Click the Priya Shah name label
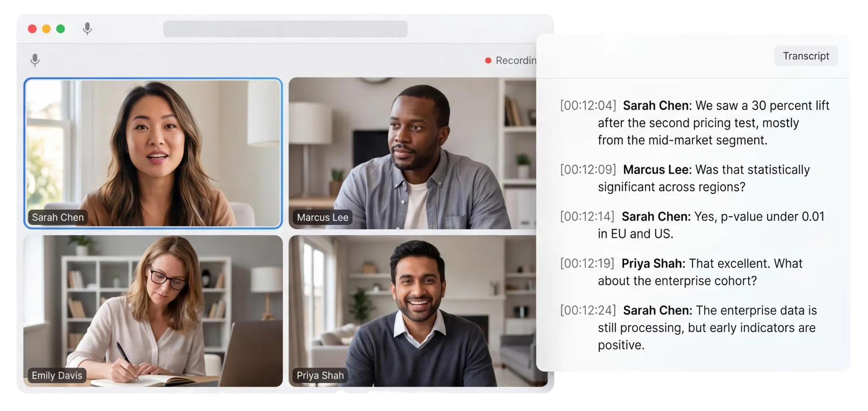 (x=320, y=376)
